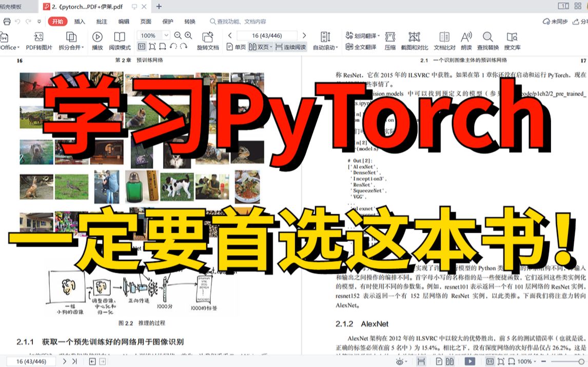Go back to previous view in status bar
This screenshot has height=367, width=588.
(92, 361)
